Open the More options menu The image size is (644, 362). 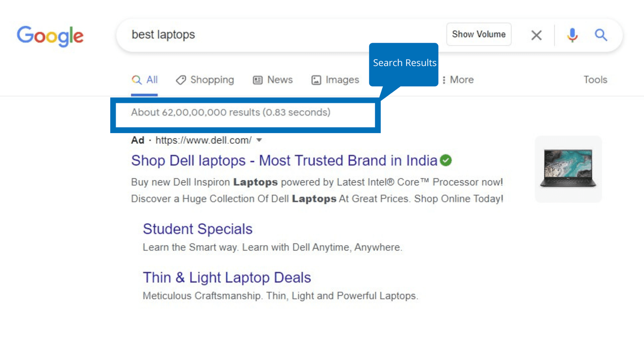pyautogui.click(x=458, y=80)
